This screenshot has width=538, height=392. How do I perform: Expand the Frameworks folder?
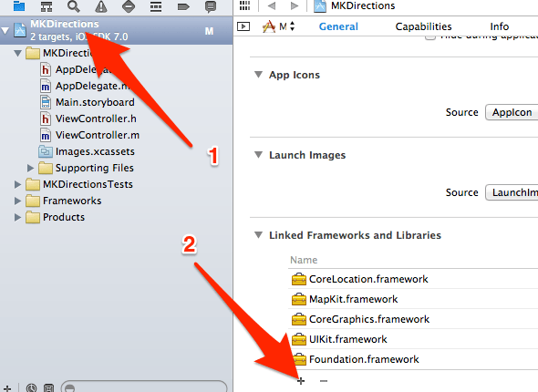17,201
